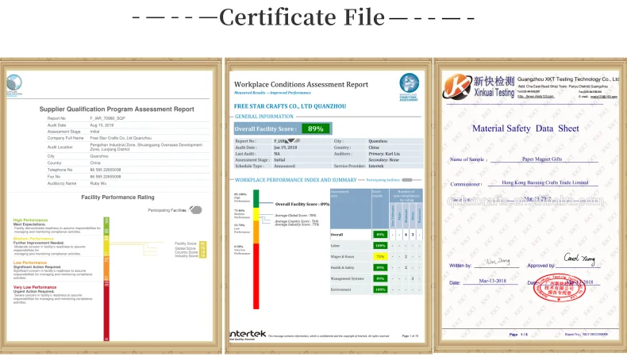Image resolution: width=627 pixels, height=364 pixels.
Task: Click the Low Performance label in orange
Action: 30,262
